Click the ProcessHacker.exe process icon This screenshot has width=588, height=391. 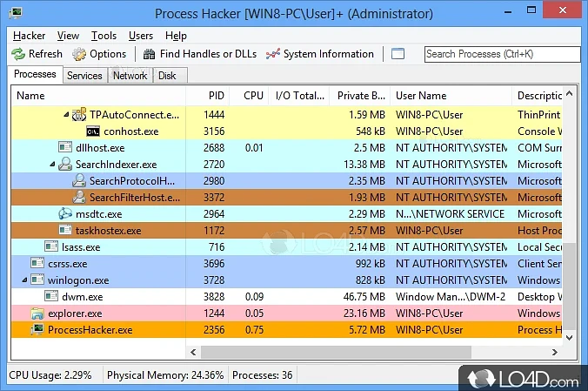click(37, 330)
